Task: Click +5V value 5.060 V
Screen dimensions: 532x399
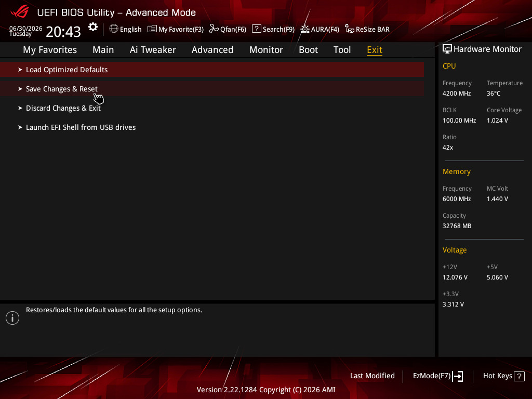Action: [497, 277]
